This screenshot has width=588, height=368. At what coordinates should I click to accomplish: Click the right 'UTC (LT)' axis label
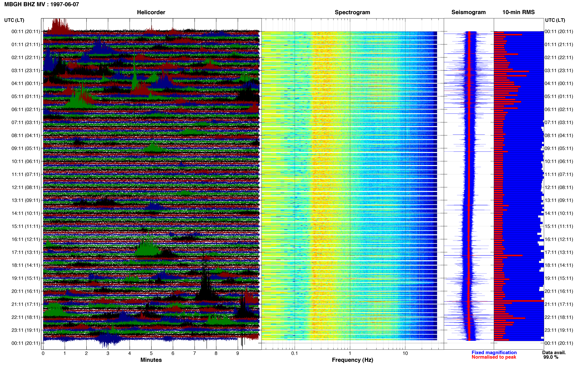555,20
